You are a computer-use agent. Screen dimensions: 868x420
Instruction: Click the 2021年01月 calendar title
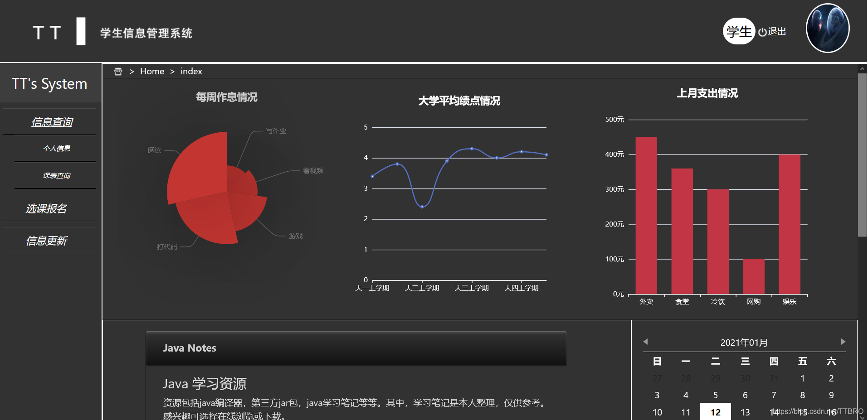pyautogui.click(x=744, y=343)
